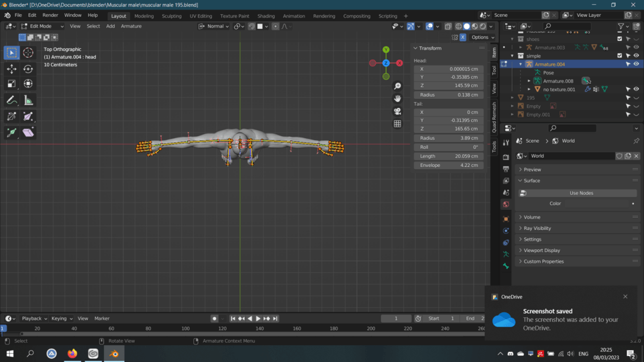The image size is (644, 362).
Task: Open the Render menu
Action: click(50, 15)
